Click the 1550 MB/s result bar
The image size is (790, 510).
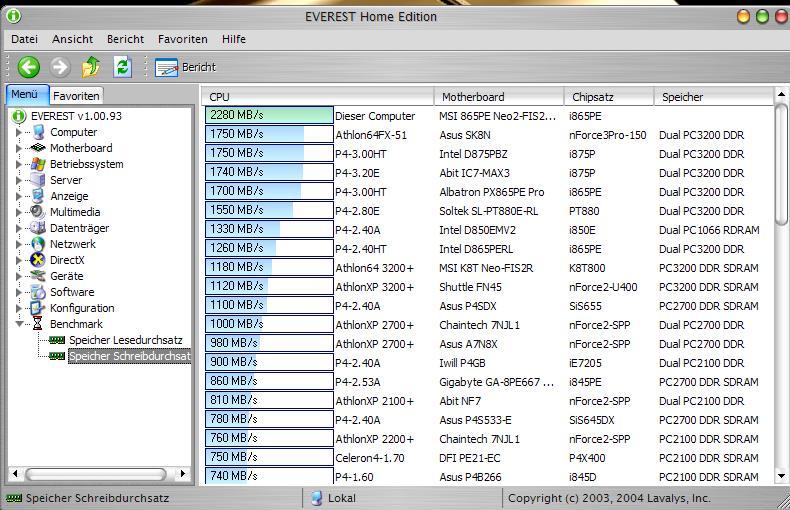point(269,210)
